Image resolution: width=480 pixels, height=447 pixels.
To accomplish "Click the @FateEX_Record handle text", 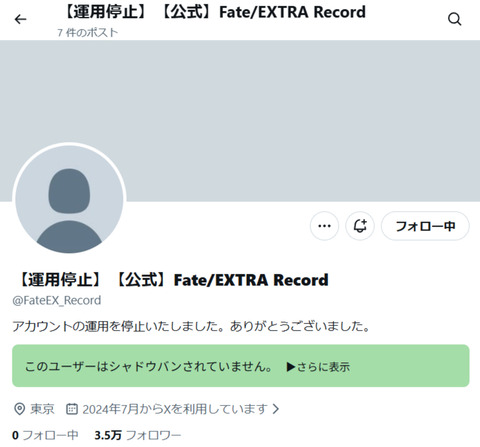I will (x=57, y=300).
